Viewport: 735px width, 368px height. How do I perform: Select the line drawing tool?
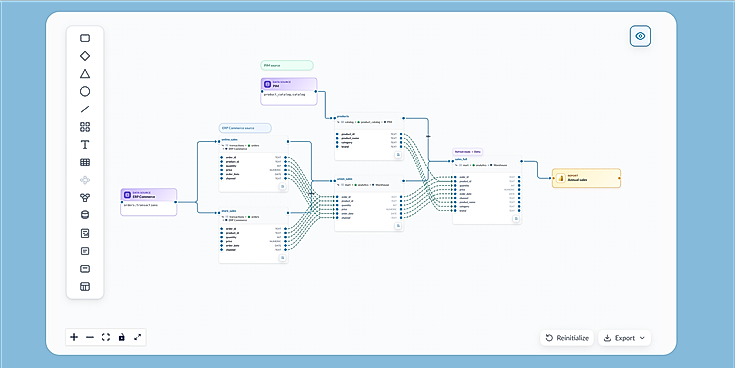[85, 109]
